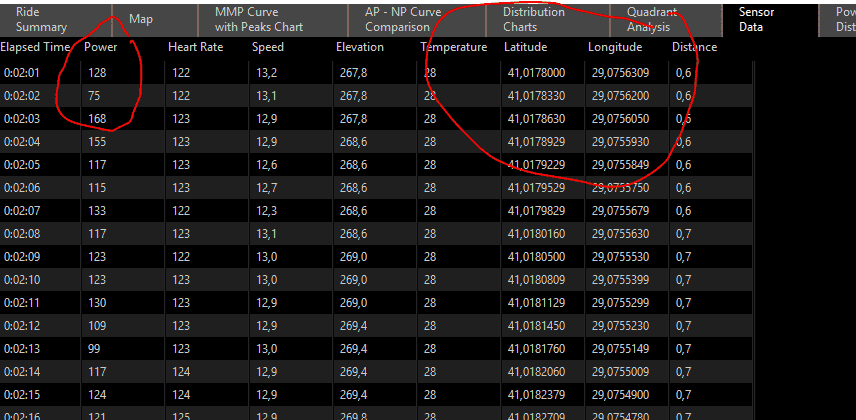Open the Quadrant Analysis tab

(650, 19)
